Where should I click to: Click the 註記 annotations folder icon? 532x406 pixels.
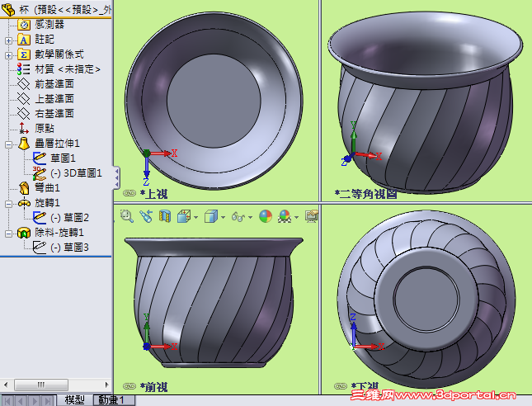click(24, 40)
